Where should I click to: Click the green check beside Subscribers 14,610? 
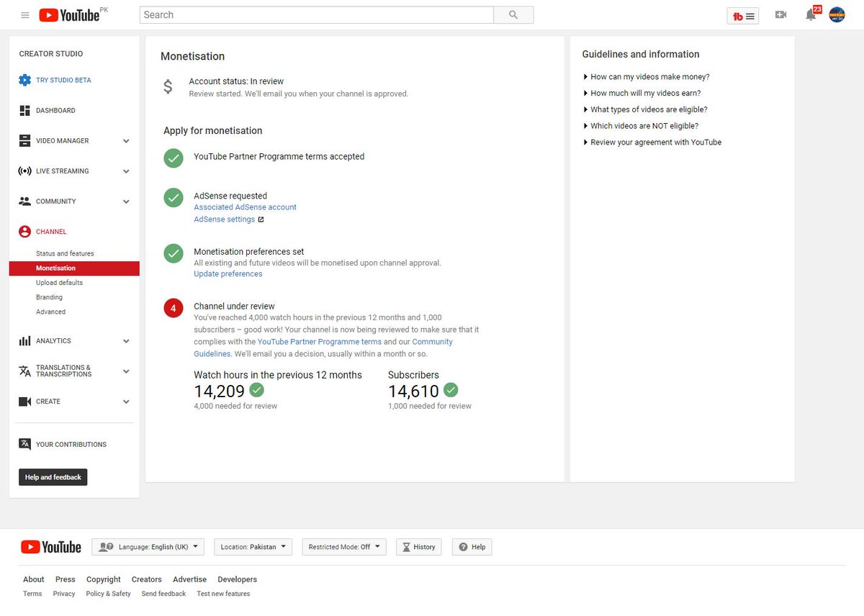tap(451, 390)
